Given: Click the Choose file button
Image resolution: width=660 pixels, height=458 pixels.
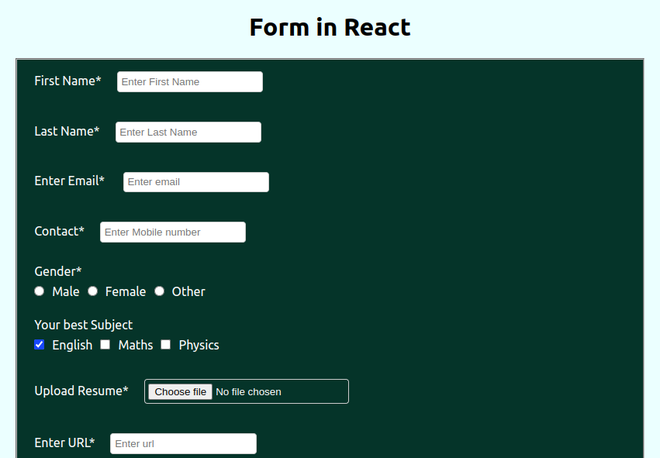Looking at the screenshot, I should [x=180, y=392].
